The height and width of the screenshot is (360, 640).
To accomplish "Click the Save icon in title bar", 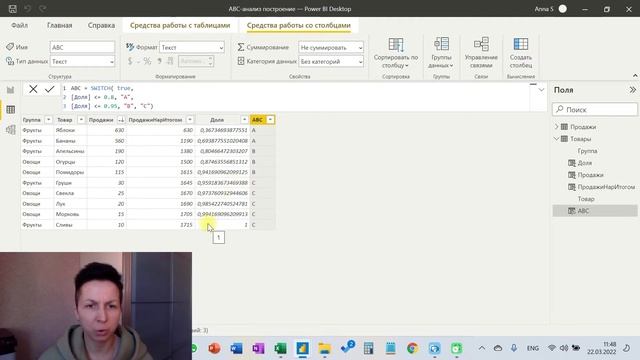I will pyautogui.click(x=12, y=9).
